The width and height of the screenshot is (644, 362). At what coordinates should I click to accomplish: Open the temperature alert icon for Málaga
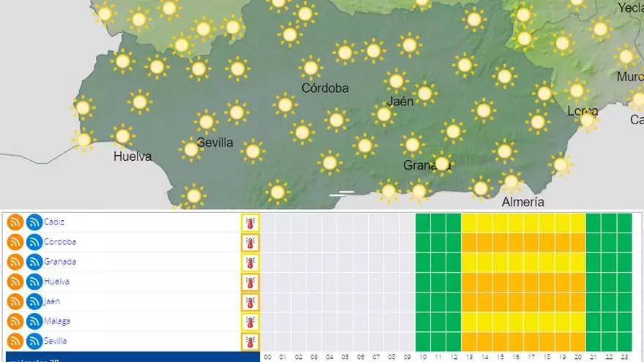(x=250, y=321)
